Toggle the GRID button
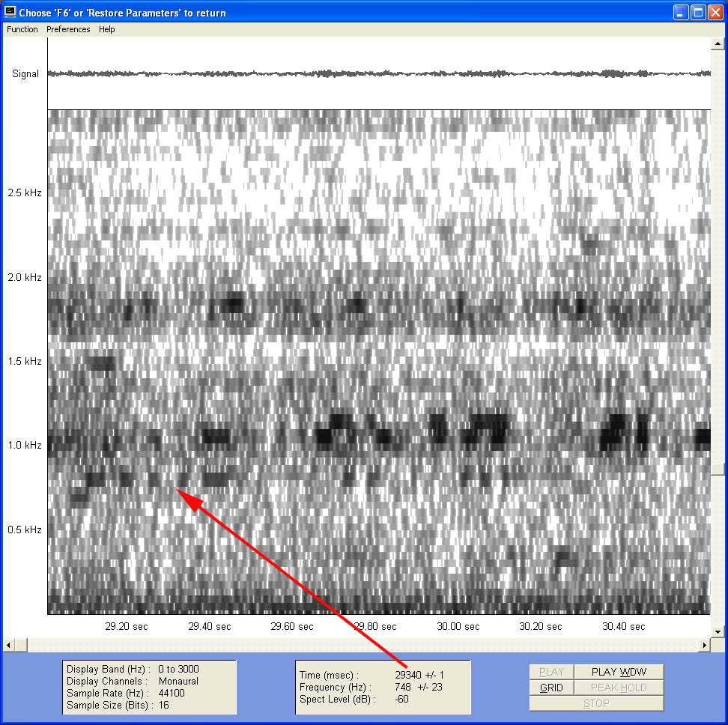 tap(551, 688)
